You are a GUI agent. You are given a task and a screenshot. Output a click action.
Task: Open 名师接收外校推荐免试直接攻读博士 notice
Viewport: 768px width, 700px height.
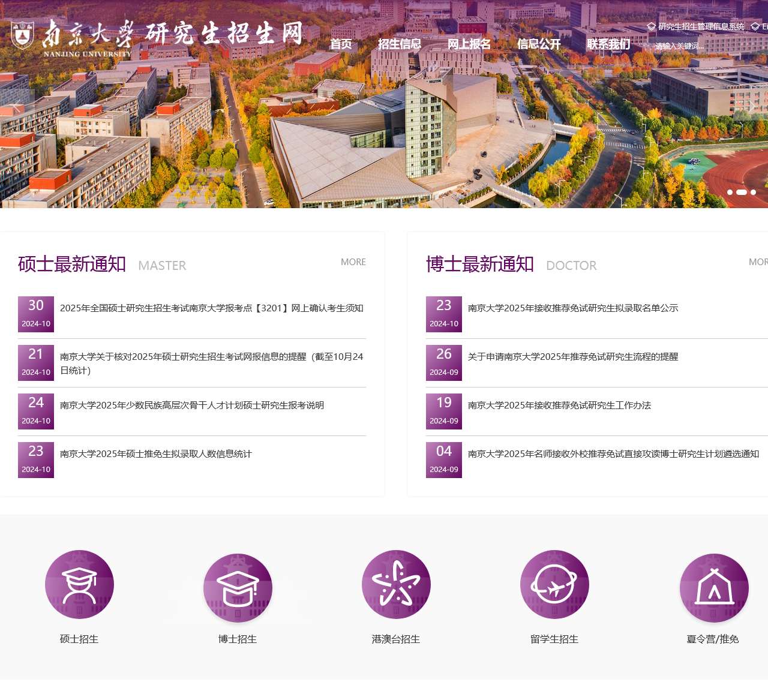(x=614, y=453)
